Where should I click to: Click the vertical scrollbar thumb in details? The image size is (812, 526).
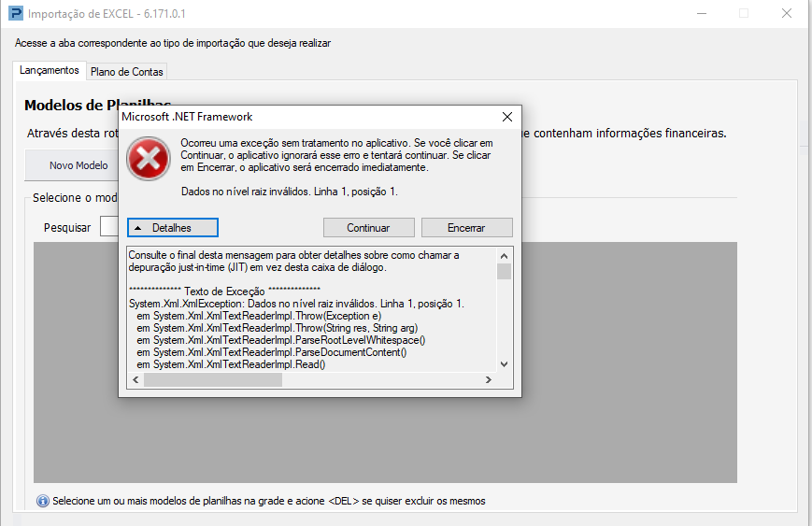click(504, 271)
